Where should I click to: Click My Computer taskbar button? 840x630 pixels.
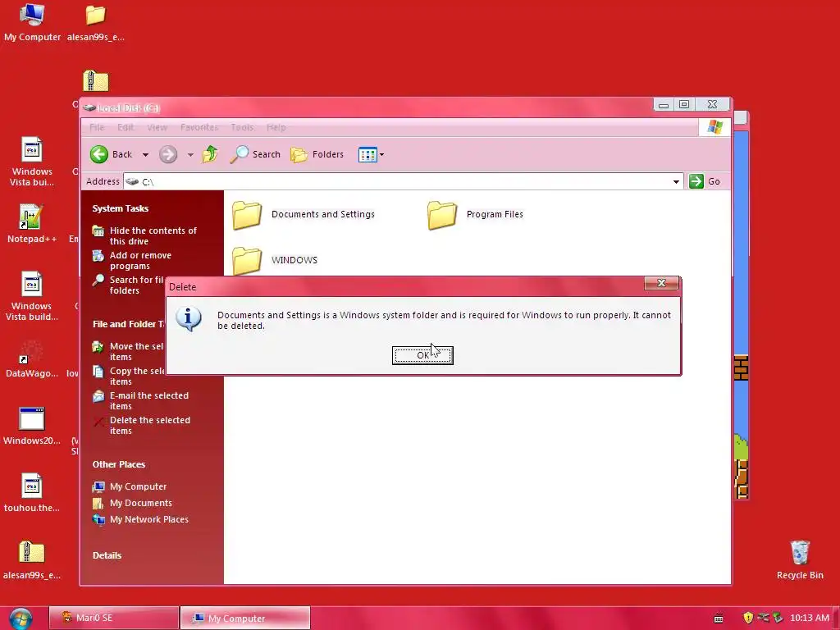pos(244,618)
